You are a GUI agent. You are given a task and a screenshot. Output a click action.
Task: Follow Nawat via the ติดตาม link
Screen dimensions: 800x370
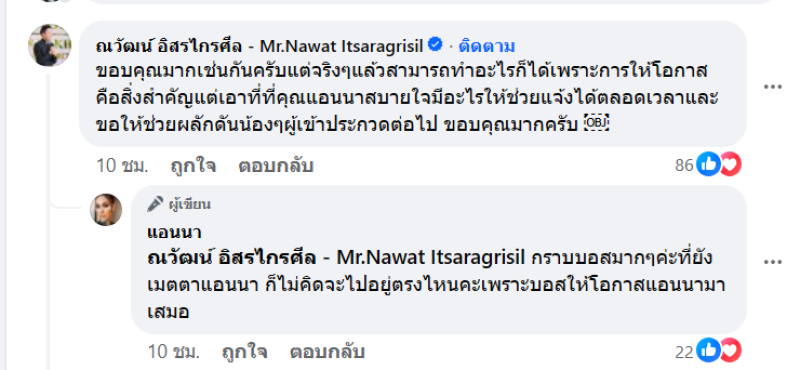[486, 46]
